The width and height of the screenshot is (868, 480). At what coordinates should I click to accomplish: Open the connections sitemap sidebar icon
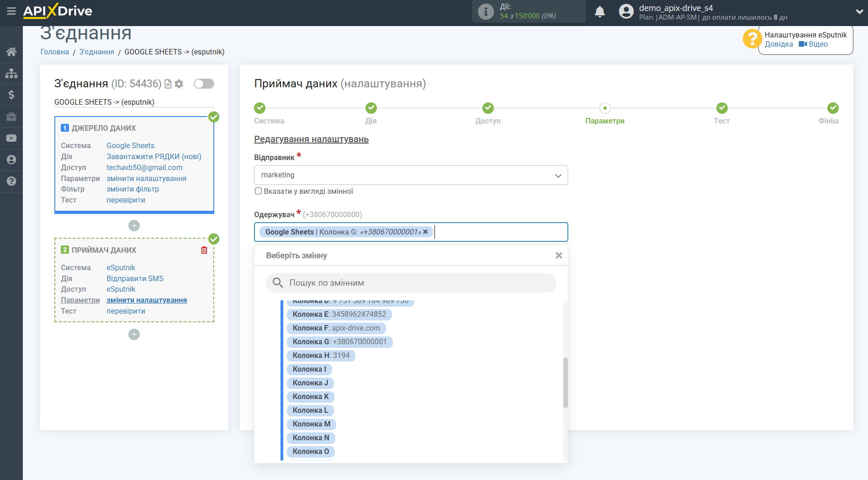tap(11, 73)
